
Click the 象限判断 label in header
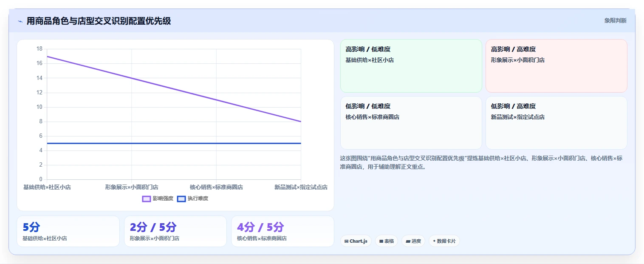616,20
